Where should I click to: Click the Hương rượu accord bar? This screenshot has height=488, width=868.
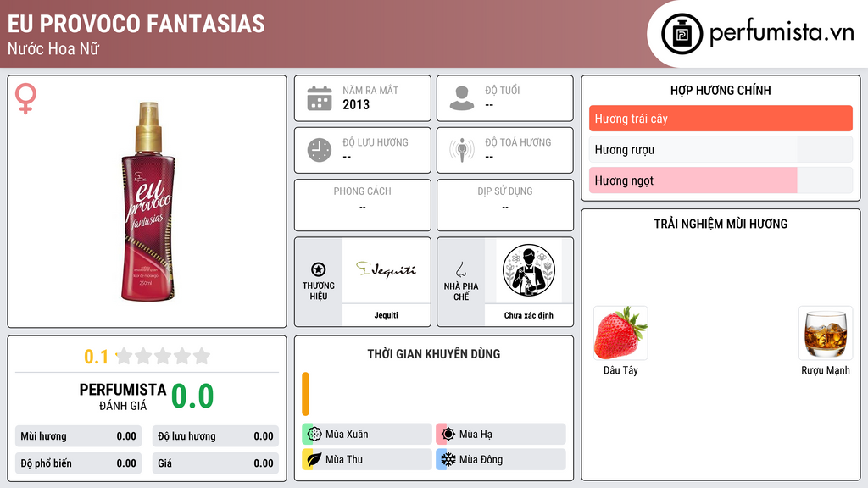tap(721, 149)
